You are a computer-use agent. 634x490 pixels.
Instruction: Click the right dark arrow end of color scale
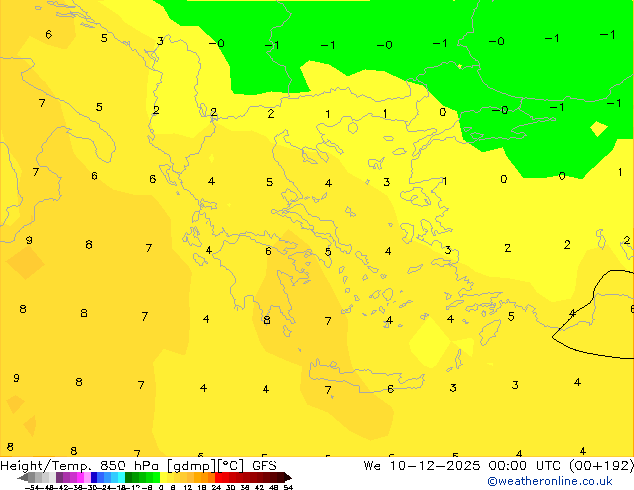[288, 477]
